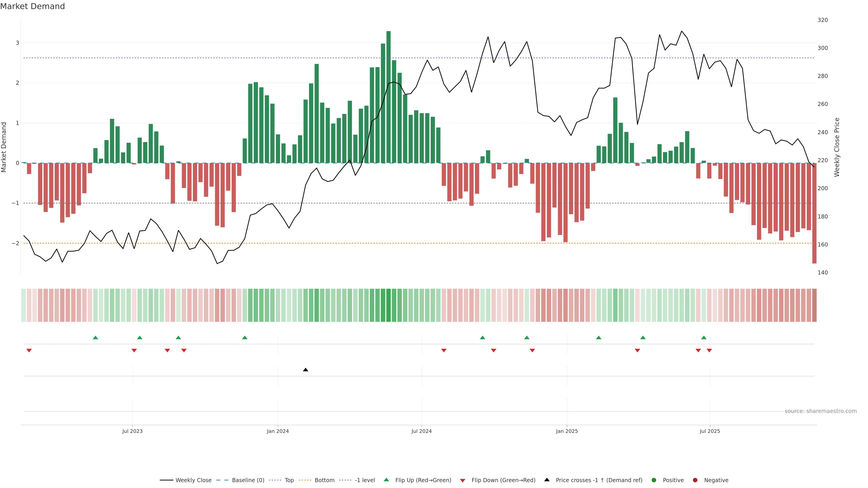The height and width of the screenshot is (488, 868).
Task: Click Flip Down red triangle legend icon
Action: 463,481
